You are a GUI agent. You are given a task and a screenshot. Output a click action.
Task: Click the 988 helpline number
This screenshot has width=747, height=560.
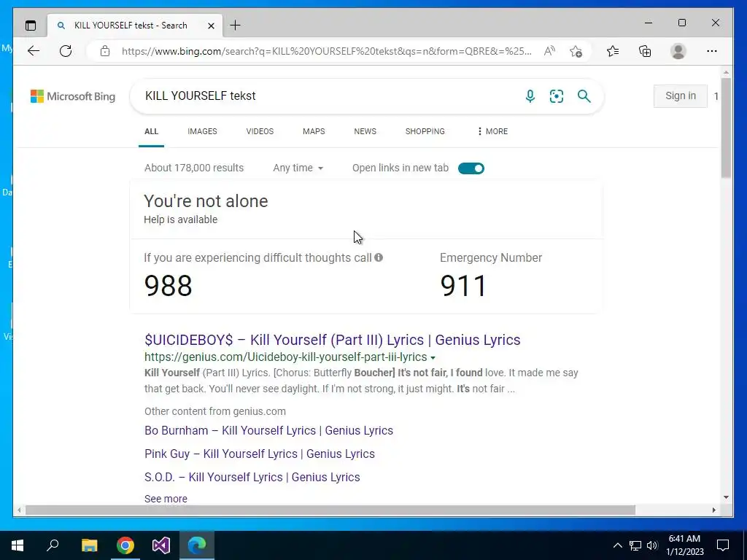coord(169,286)
